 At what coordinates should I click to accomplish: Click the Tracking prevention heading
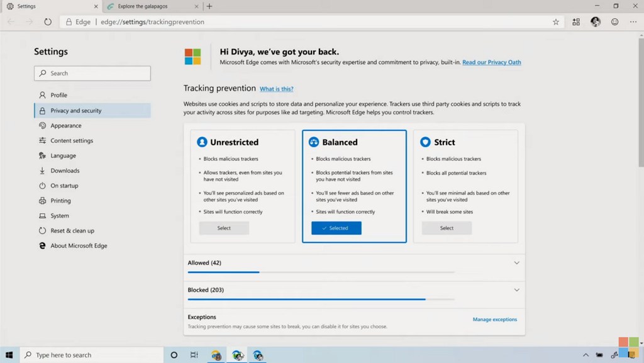219,88
